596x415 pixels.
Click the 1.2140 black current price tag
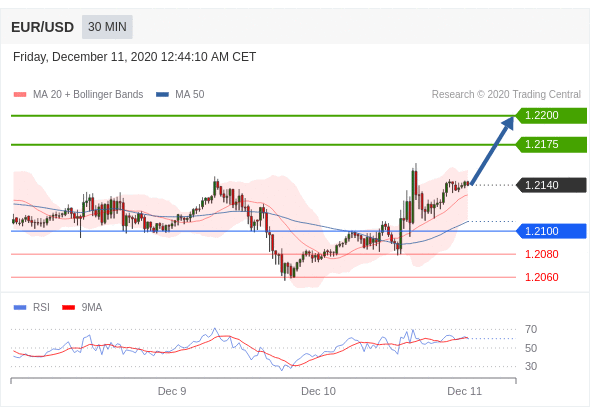coord(551,185)
